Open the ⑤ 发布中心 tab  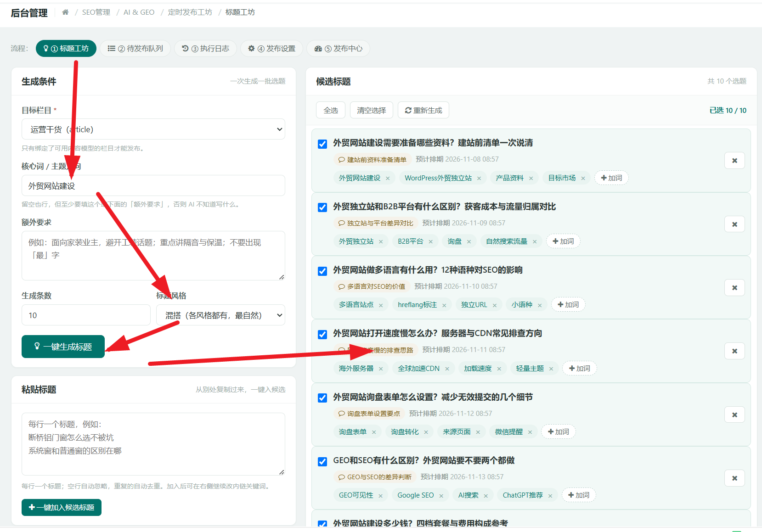point(339,49)
